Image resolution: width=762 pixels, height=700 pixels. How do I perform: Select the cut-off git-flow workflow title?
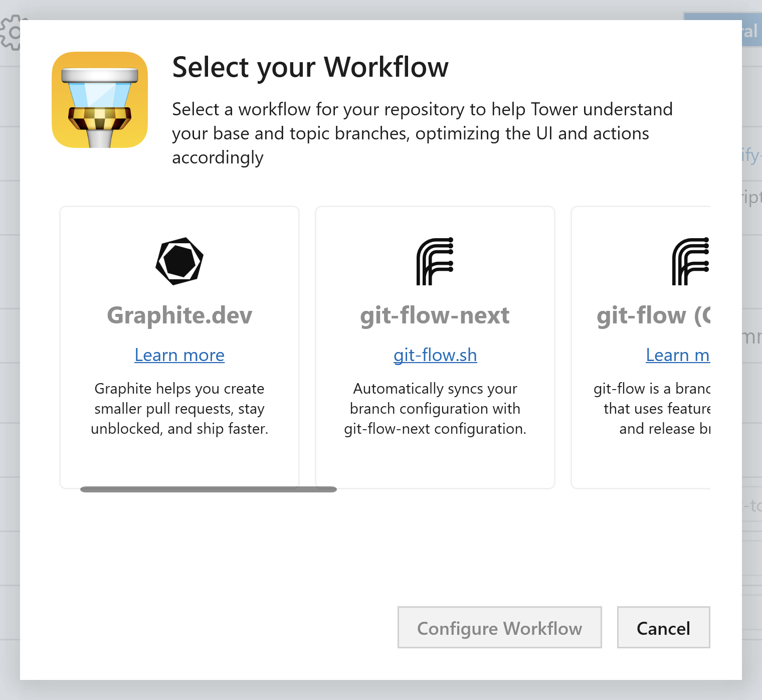click(x=654, y=315)
